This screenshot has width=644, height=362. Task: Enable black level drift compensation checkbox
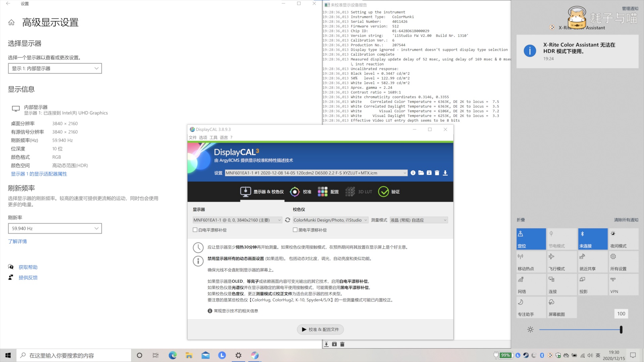click(x=295, y=230)
